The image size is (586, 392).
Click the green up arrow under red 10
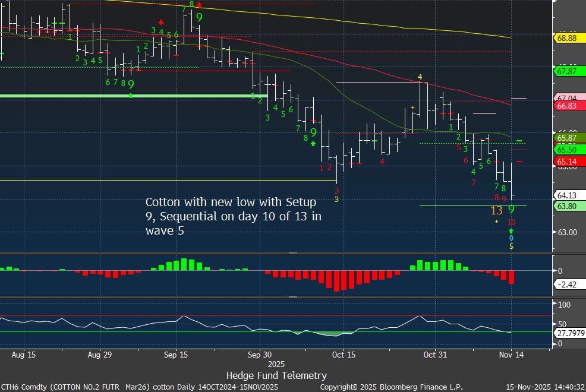(x=511, y=230)
